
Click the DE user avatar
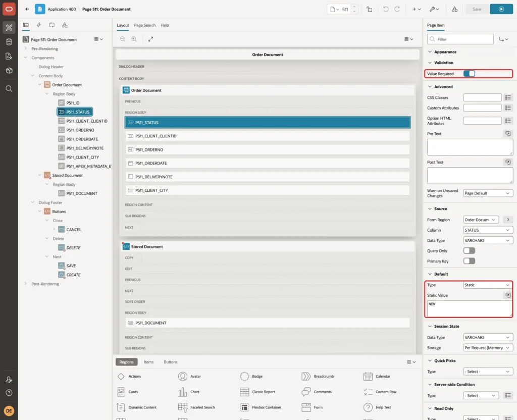[9, 411]
